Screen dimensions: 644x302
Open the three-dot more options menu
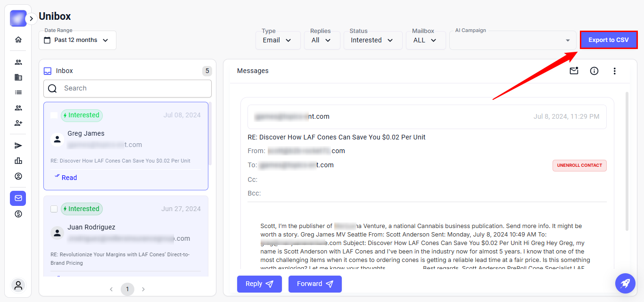click(614, 71)
